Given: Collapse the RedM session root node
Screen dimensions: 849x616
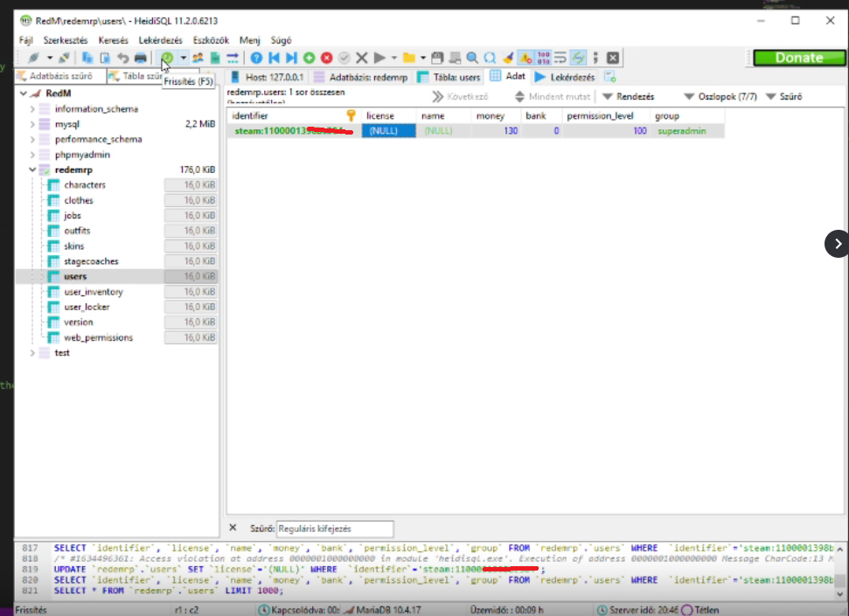Looking at the screenshot, I should pyautogui.click(x=24, y=93).
